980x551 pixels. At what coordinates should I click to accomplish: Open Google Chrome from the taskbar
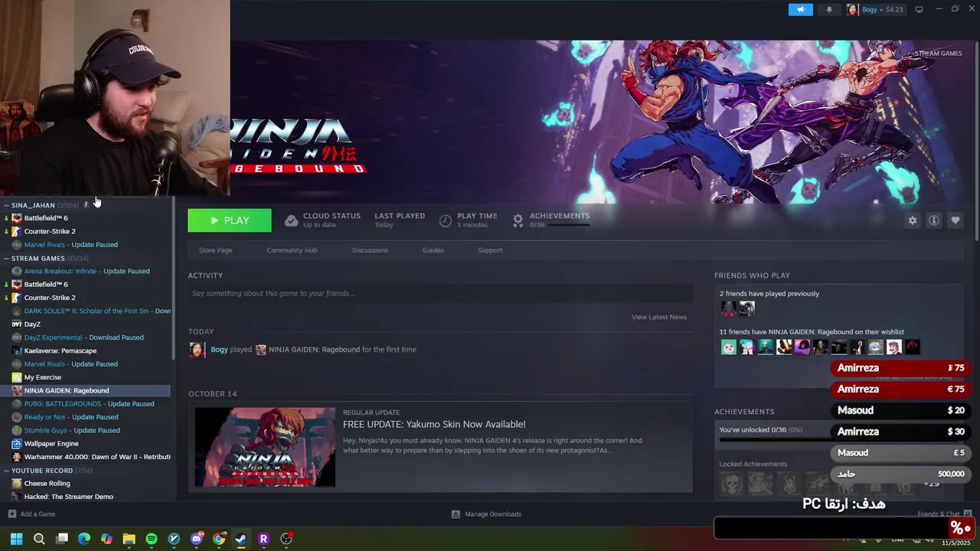click(x=219, y=539)
